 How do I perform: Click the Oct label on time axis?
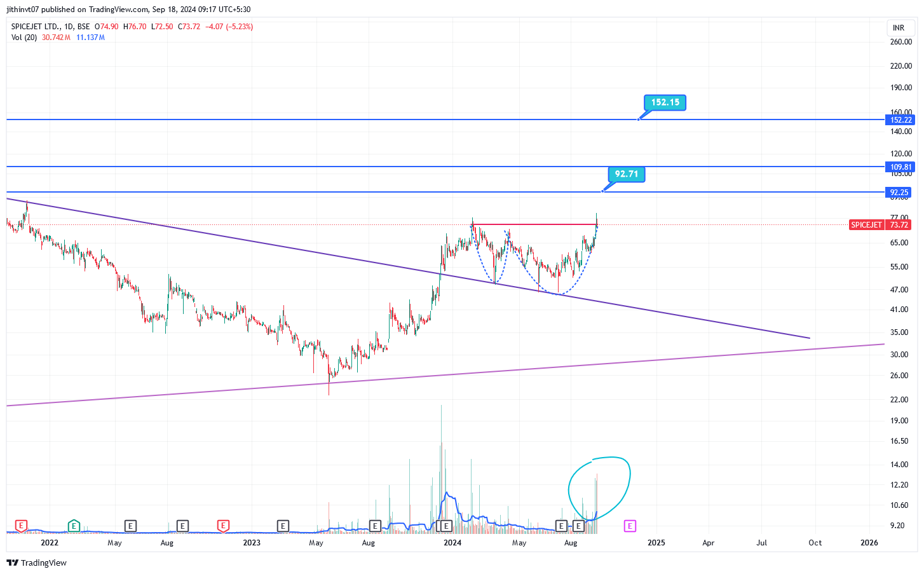coord(815,543)
